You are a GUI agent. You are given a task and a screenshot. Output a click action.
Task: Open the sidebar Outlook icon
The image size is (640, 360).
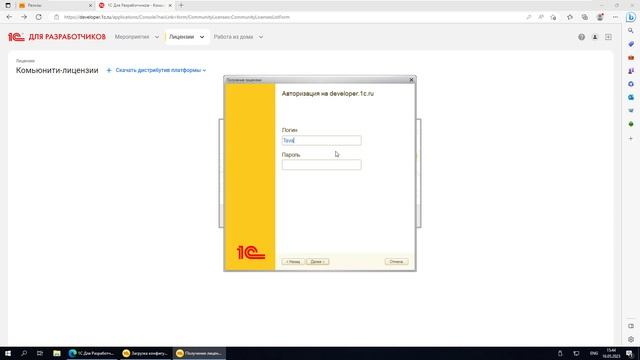tap(631, 97)
